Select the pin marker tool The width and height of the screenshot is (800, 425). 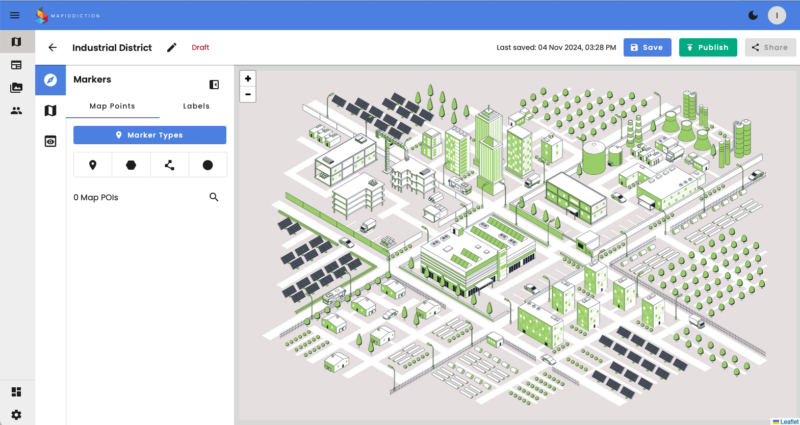pyautogui.click(x=93, y=165)
